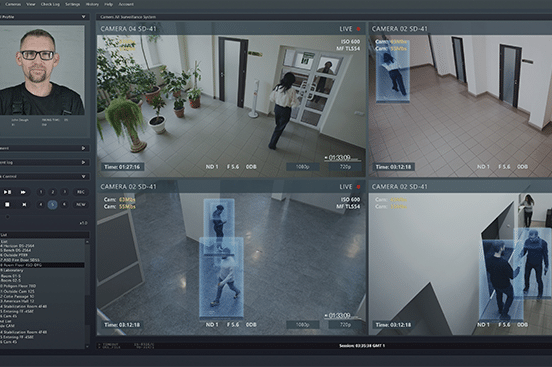Click the playback speed slider knob
The height and width of the screenshot is (367, 552).
8,217
